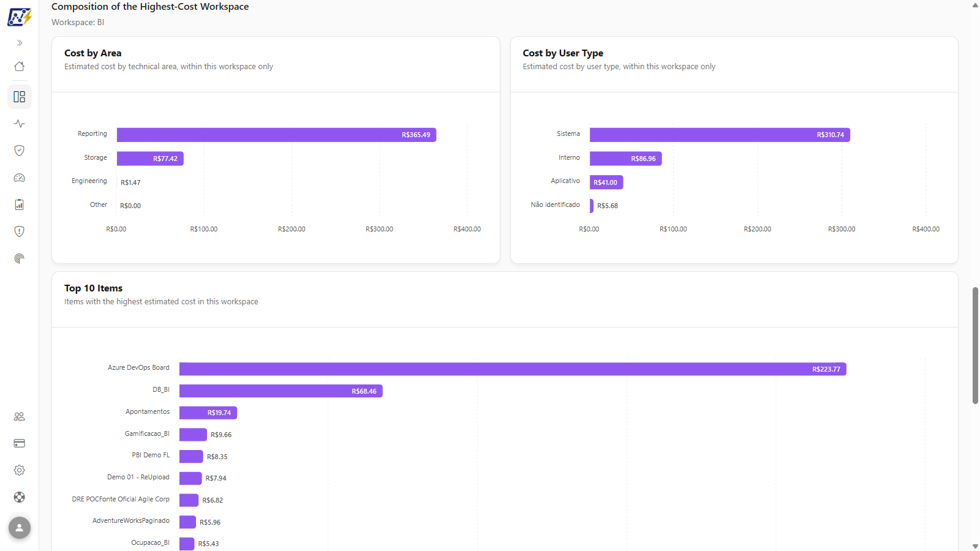Open the users icon in sidebar
The image size is (980, 551).
pyautogui.click(x=20, y=416)
